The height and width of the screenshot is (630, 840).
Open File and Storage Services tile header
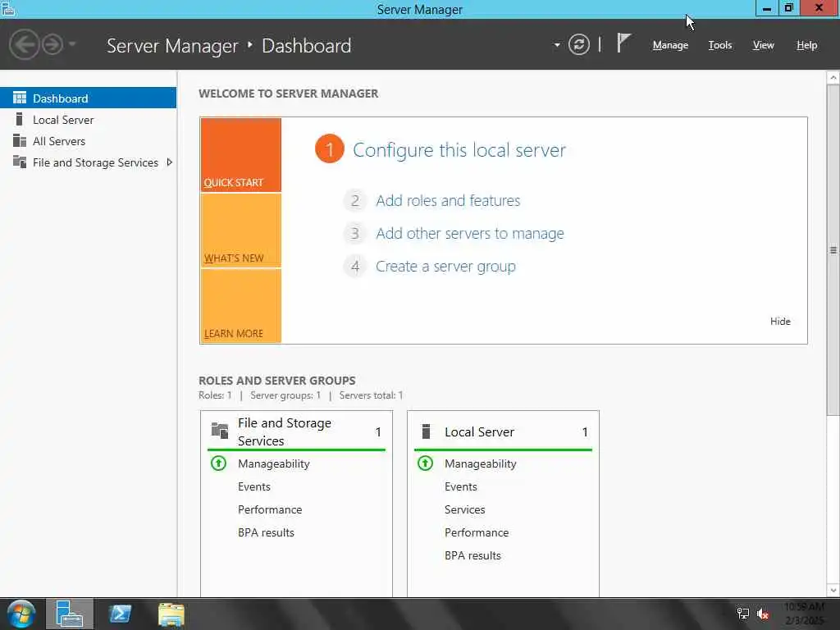296,431
